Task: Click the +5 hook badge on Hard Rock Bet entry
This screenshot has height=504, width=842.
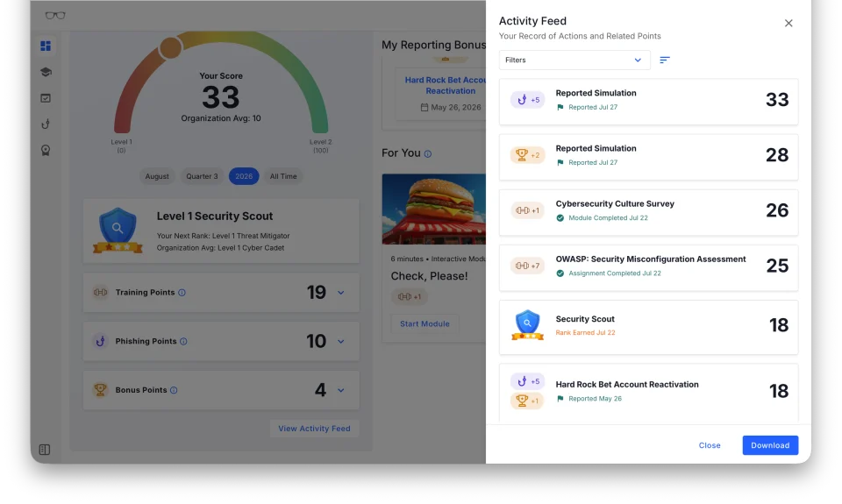Action: pyautogui.click(x=527, y=381)
